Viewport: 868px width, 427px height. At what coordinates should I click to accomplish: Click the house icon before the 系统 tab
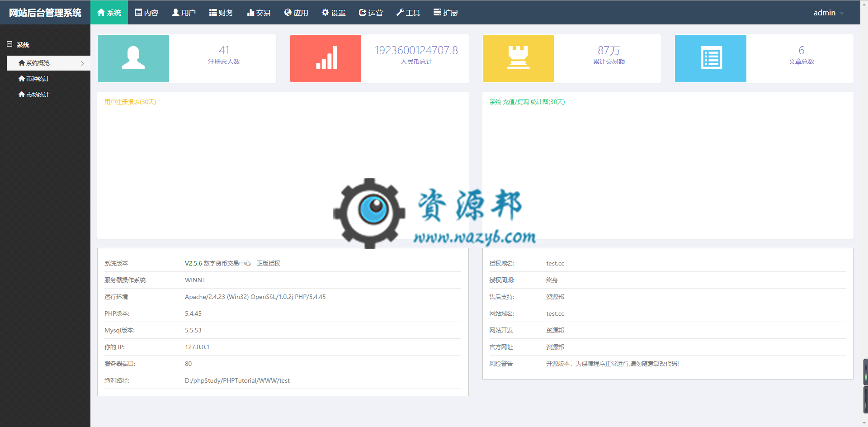(101, 12)
